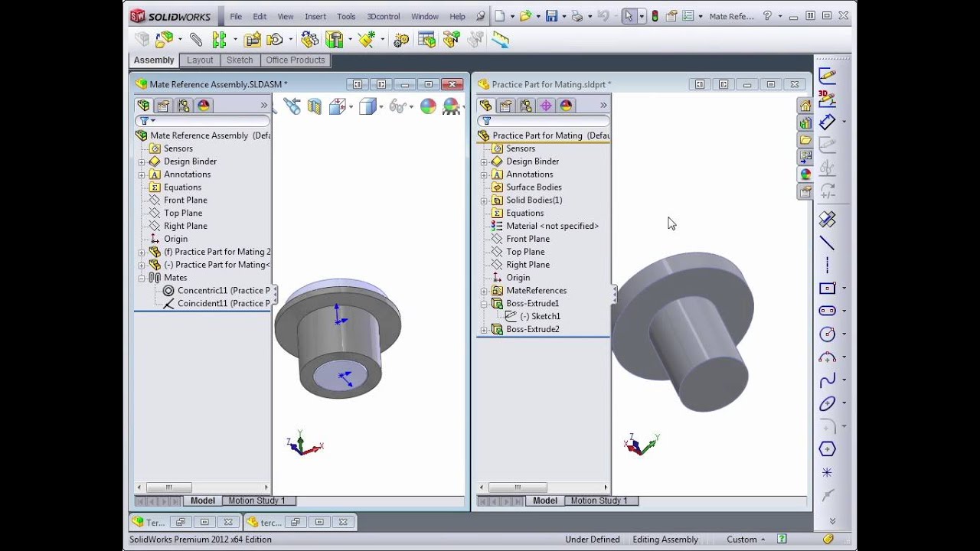Expand the Mates tree collapse box in assembly
Screen dimensions: 980x551
tap(142, 278)
